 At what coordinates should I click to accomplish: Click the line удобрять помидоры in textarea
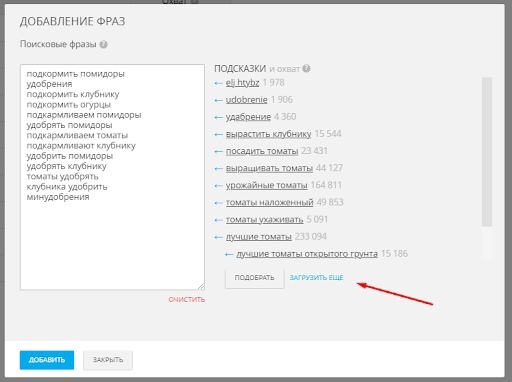(69, 125)
